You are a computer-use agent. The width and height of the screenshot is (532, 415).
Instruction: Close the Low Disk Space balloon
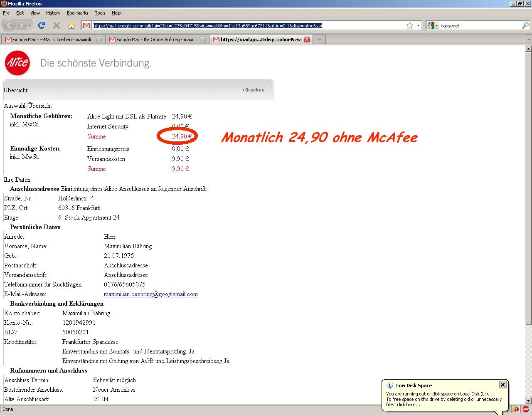[x=502, y=385]
